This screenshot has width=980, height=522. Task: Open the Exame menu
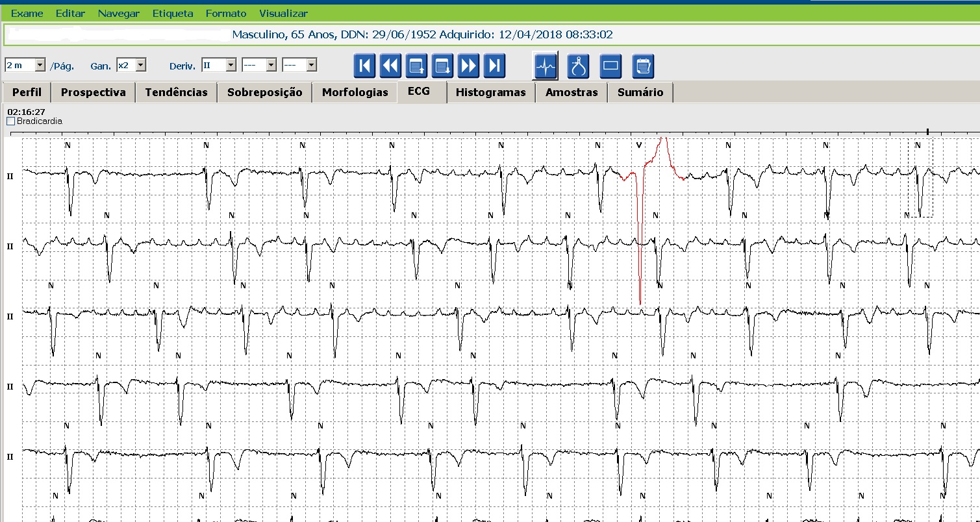(x=27, y=13)
